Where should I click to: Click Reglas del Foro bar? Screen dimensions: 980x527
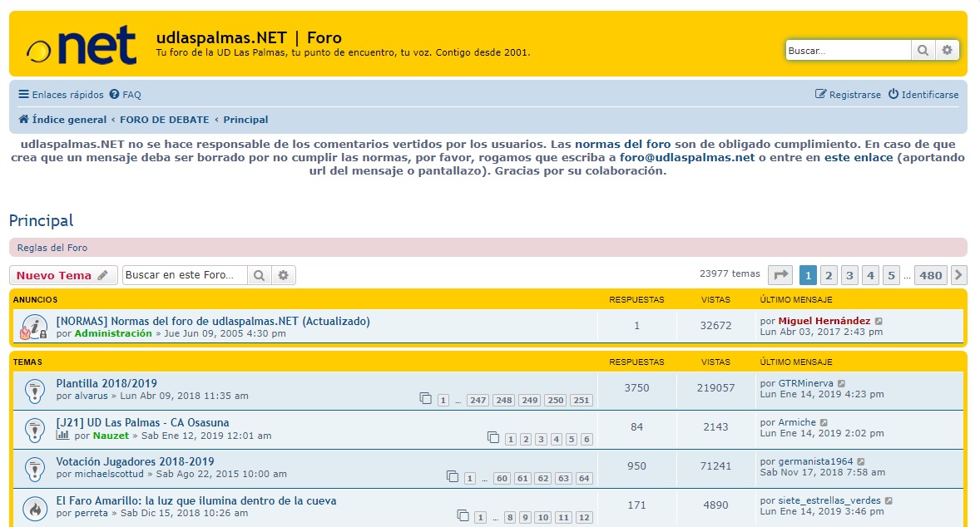click(488, 247)
